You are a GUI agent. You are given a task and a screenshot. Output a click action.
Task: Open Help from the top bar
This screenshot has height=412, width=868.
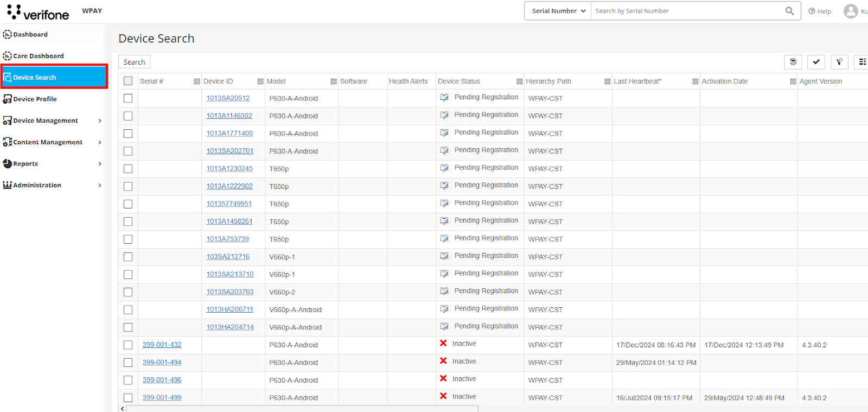coord(820,11)
